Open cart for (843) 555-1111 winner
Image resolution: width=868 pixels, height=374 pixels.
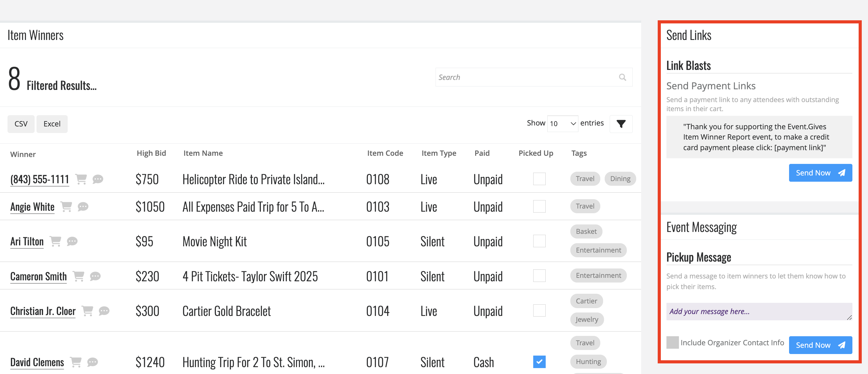click(x=81, y=179)
